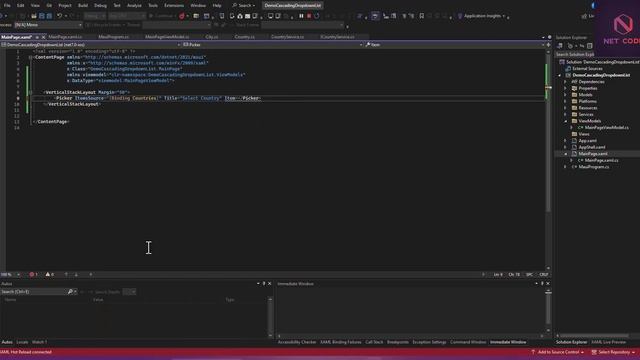
Task: Pin the Autos panel with auto-hide icon
Action: click(264, 283)
